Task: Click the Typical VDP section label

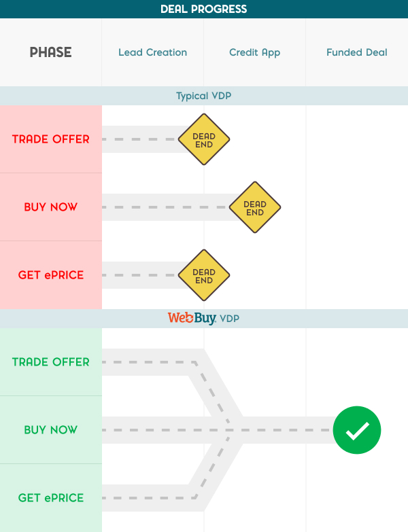Action: click(x=204, y=96)
